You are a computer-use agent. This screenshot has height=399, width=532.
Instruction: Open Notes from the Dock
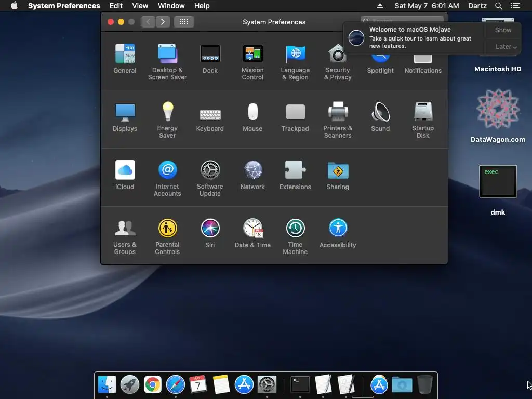click(x=221, y=385)
